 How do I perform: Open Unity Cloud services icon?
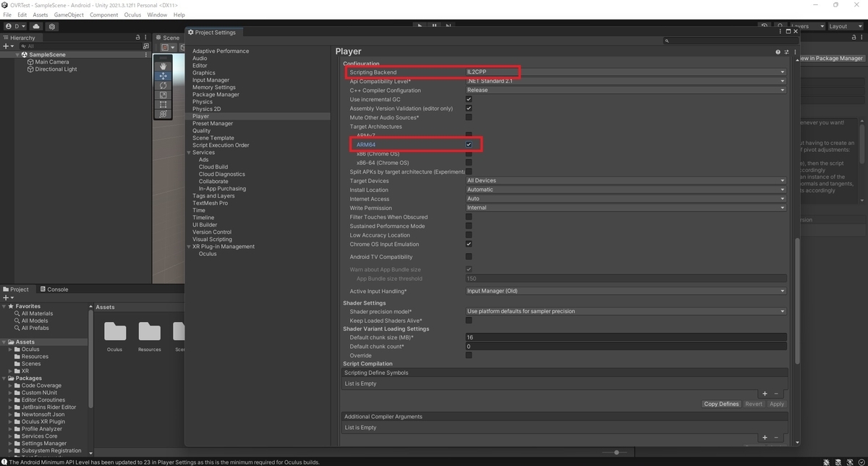coord(36,26)
